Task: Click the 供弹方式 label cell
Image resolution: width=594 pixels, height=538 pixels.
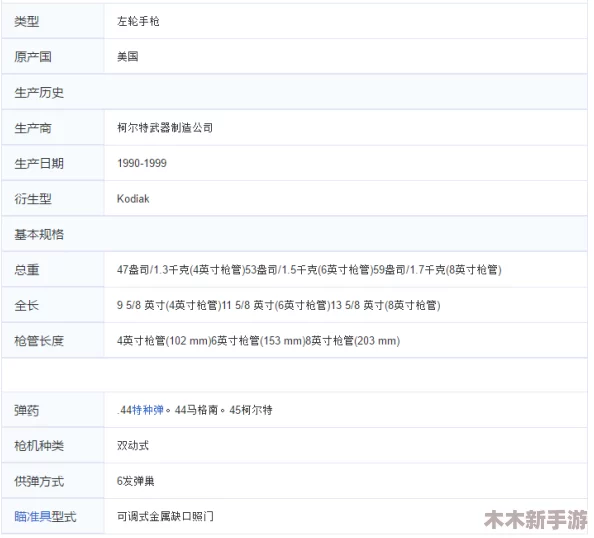Action: (53, 481)
